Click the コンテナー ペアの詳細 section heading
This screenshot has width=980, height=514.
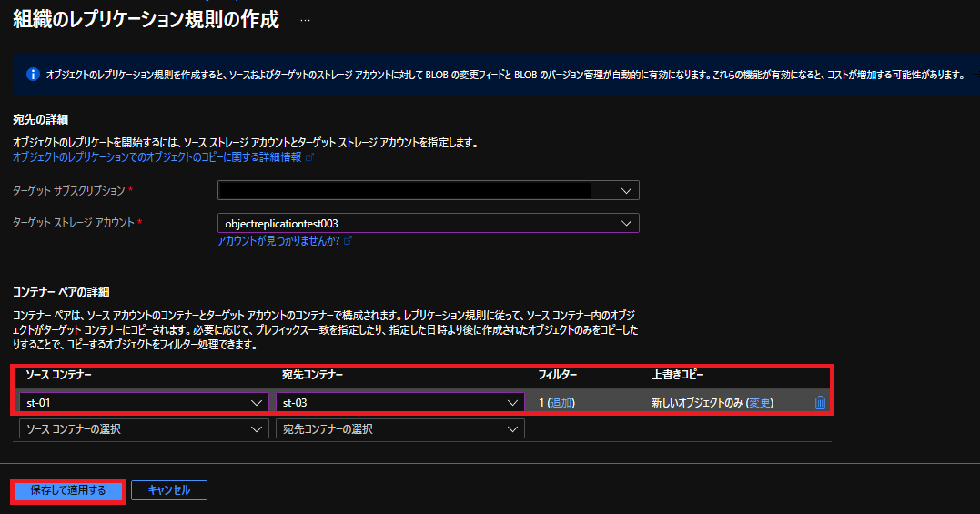61,292
